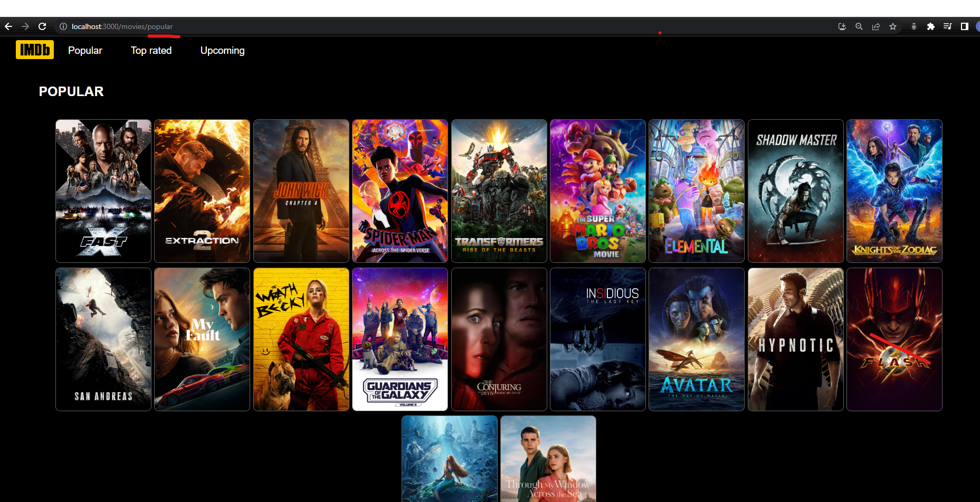Bookmark this page with the star icon

(893, 26)
